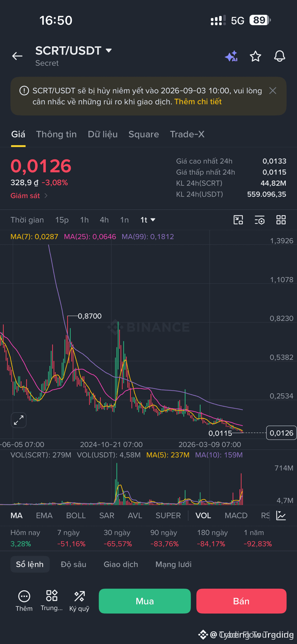Click the 180 ngày -84,17% change
297x644 pixels.
(x=212, y=538)
